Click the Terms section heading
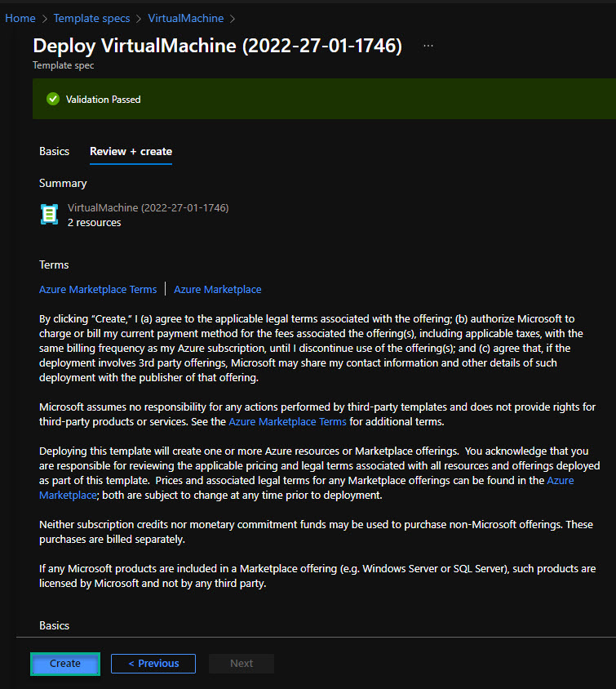Viewport: 616px width, 689px height. pos(54,264)
